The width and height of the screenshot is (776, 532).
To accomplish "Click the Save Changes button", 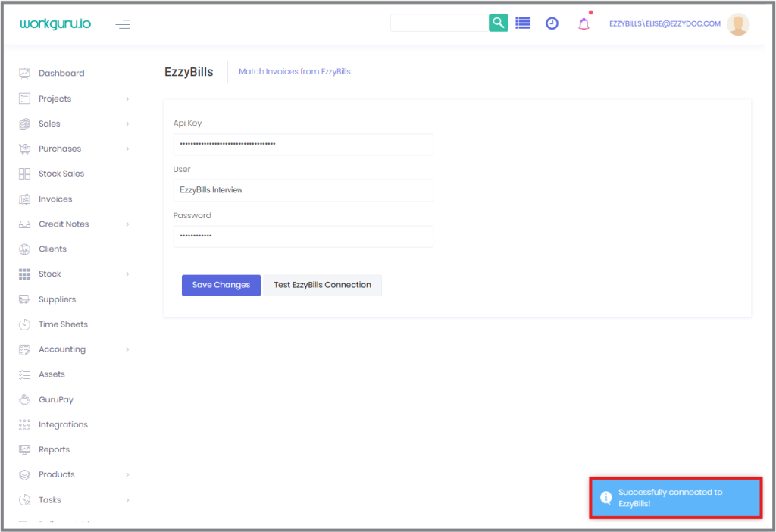I will [221, 285].
